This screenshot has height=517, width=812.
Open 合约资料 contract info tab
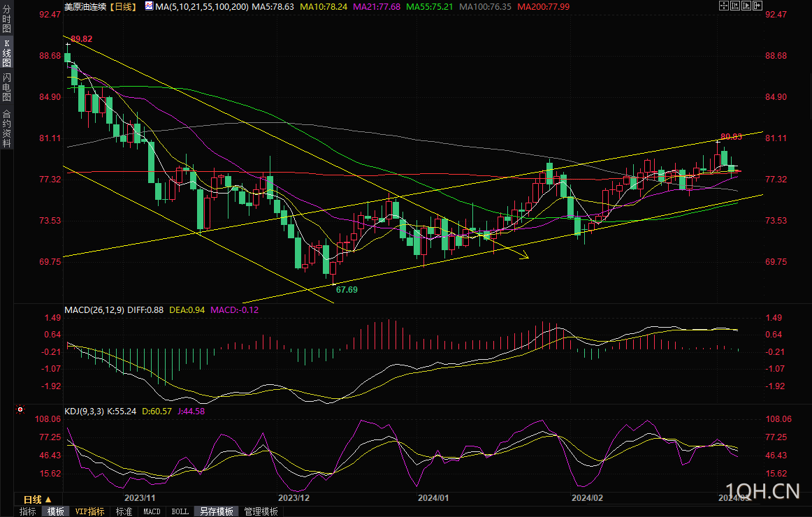6,128
